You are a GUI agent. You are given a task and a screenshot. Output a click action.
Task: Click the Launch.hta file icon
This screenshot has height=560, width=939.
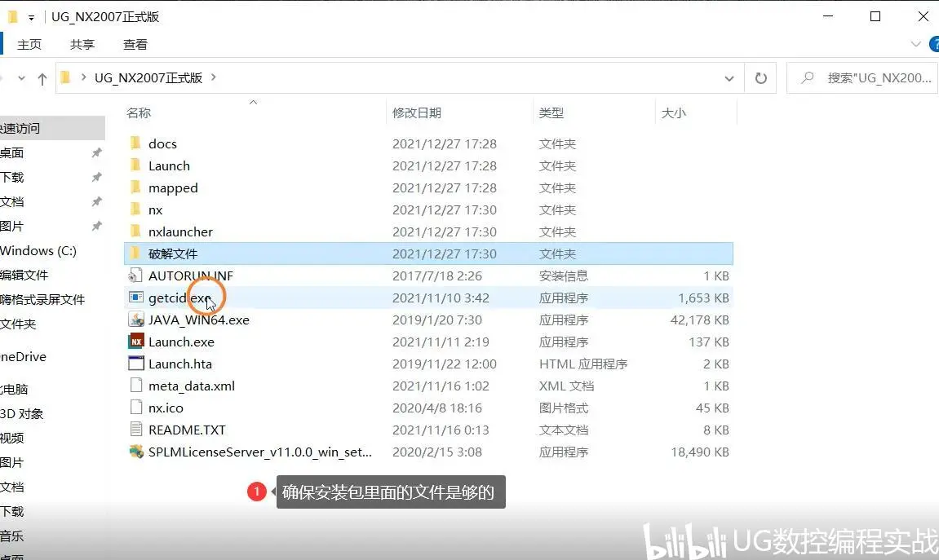click(136, 364)
